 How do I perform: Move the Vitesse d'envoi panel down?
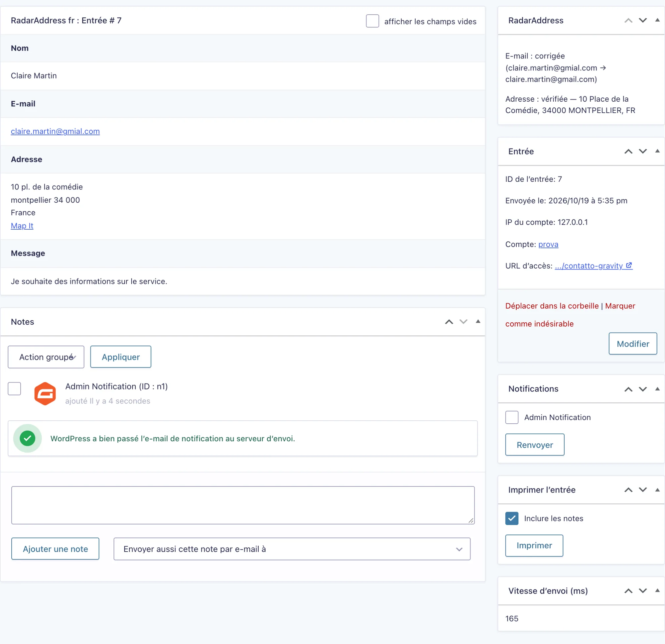[x=643, y=591]
